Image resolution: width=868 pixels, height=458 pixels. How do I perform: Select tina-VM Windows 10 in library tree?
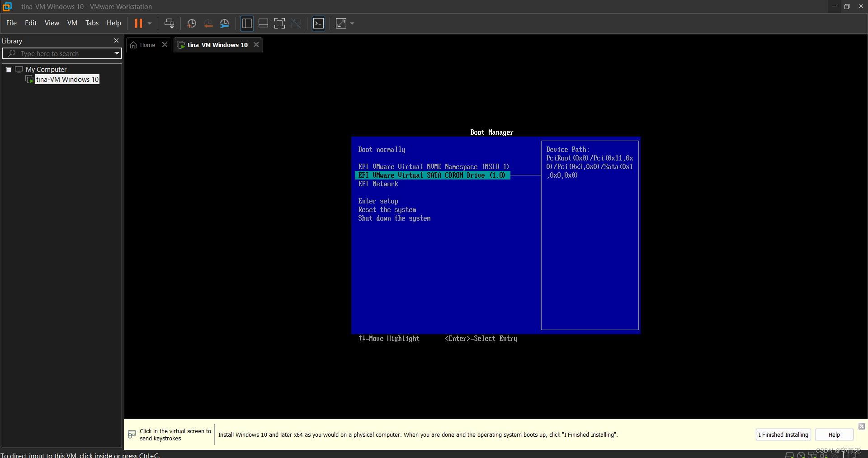67,80
